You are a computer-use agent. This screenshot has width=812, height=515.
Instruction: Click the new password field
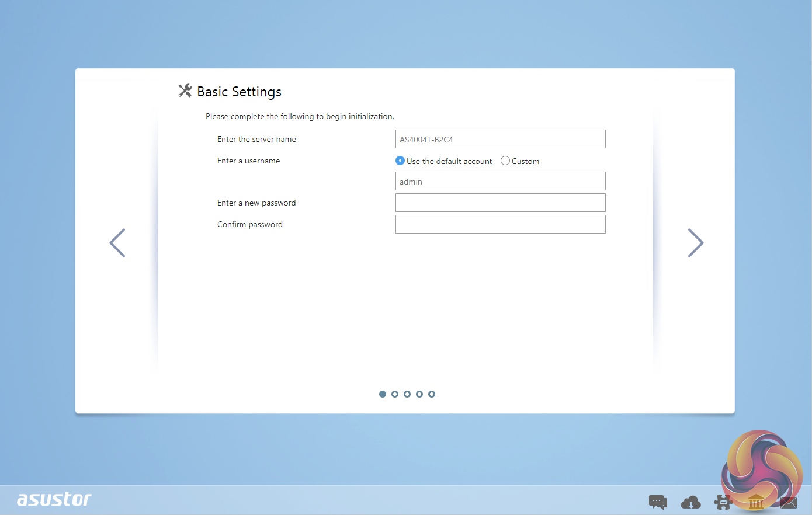tap(501, 203)
